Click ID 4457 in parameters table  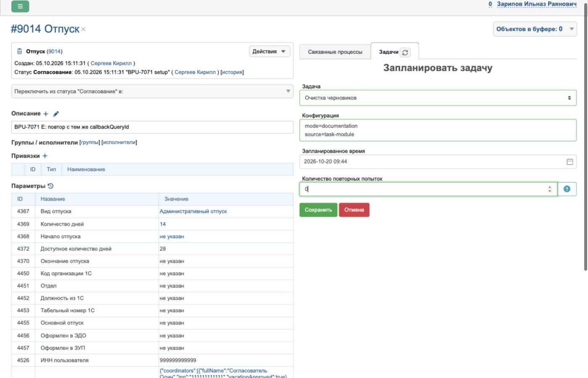click(23, 348)
